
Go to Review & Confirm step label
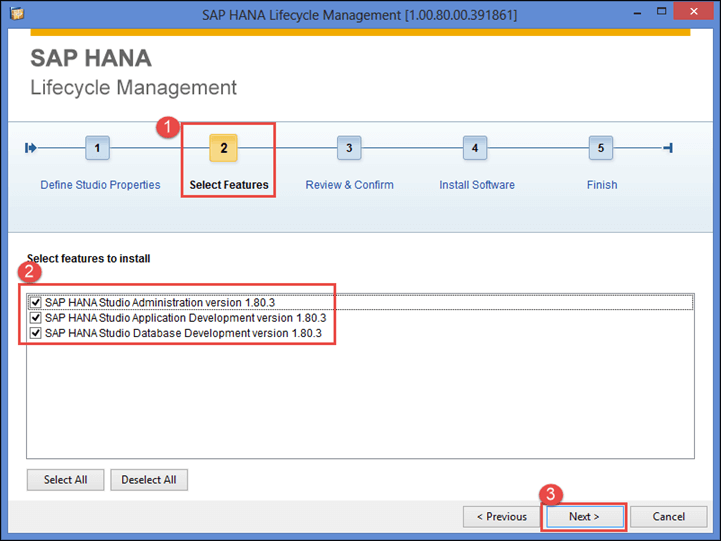[x=349, y=185]
